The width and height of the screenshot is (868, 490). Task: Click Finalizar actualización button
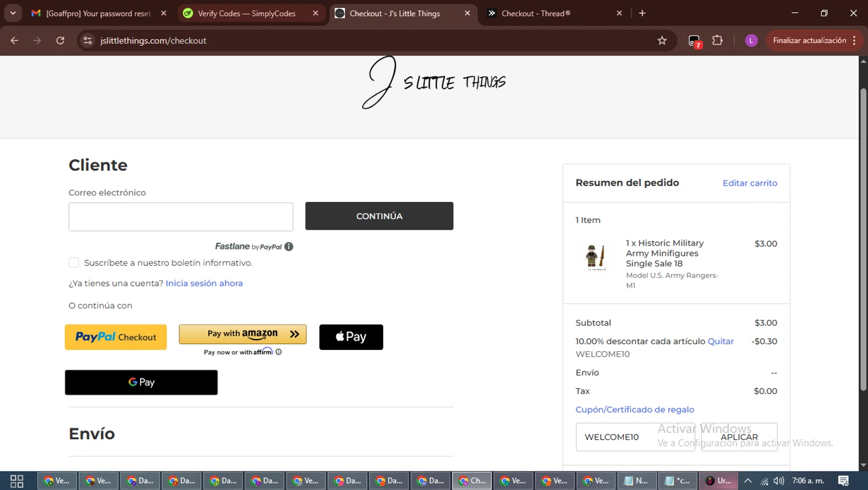pyautogui.click(x=809, y=40)
